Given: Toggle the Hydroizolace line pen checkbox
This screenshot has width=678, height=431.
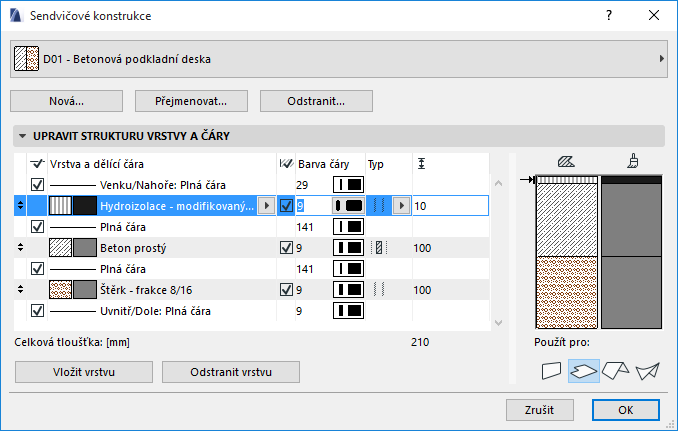Looking at the screenshot, I should [x=286, y=206].
